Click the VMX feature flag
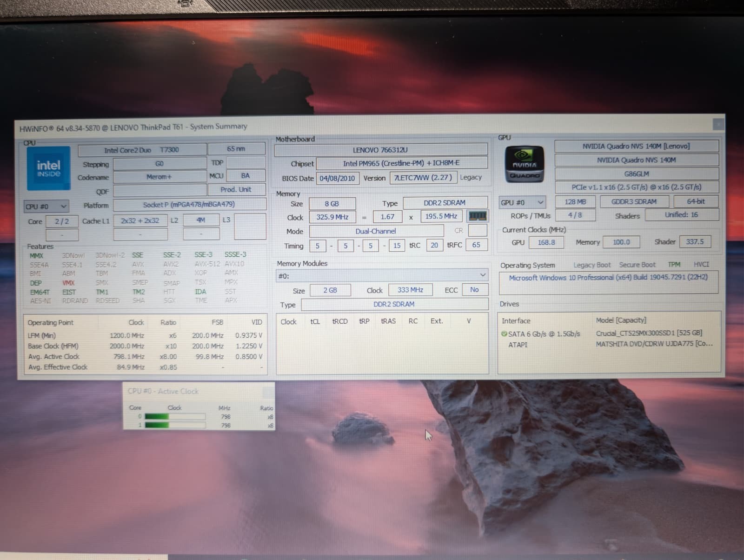744x560 pixels. (68, 283)
